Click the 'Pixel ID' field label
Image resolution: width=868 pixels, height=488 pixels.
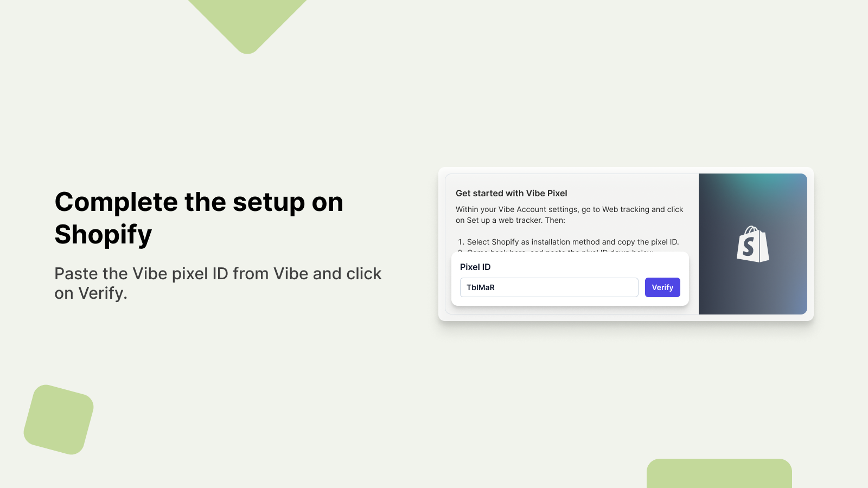(x=475, y=267)
